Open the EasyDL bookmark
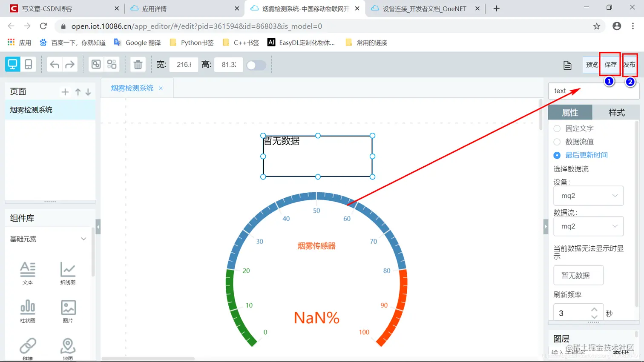 (301, 43)
